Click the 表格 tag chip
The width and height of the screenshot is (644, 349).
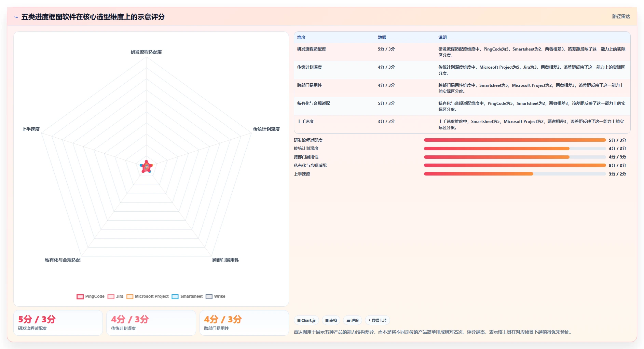point(331,320)
